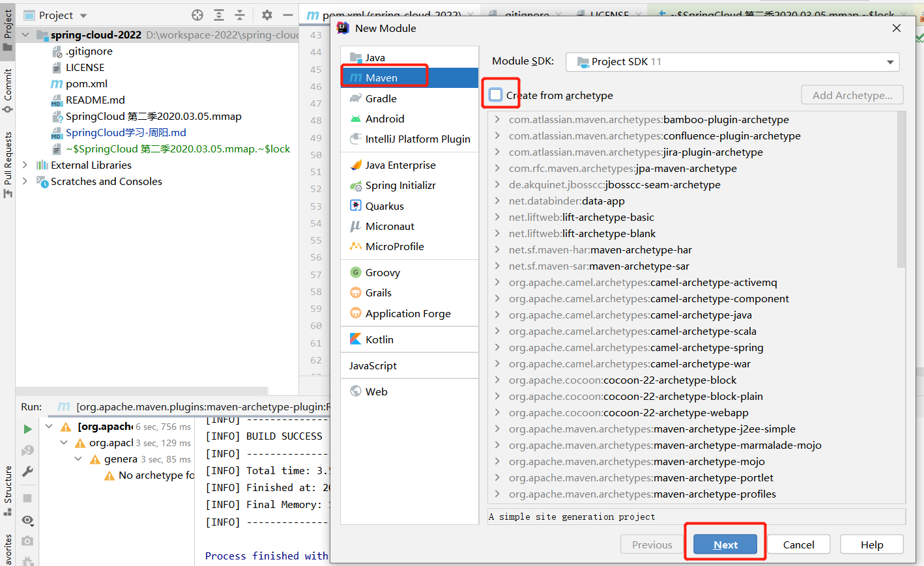Screen dimensions: 924x566
Task: Select jira-plugin-archetype in archetype list
Action: 636,152
